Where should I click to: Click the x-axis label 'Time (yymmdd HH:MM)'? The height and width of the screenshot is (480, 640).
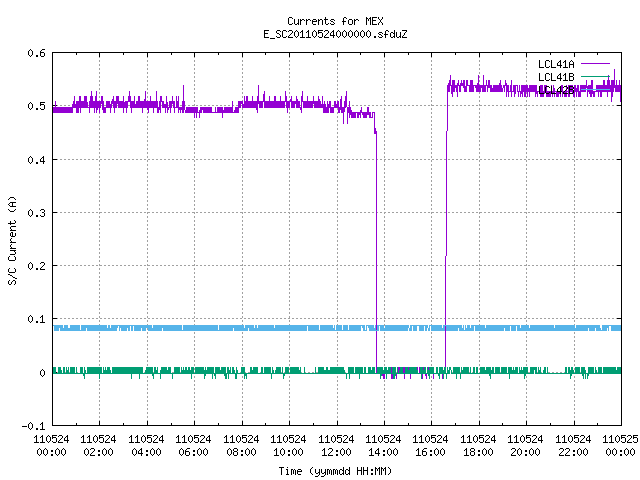pos(335,471)
